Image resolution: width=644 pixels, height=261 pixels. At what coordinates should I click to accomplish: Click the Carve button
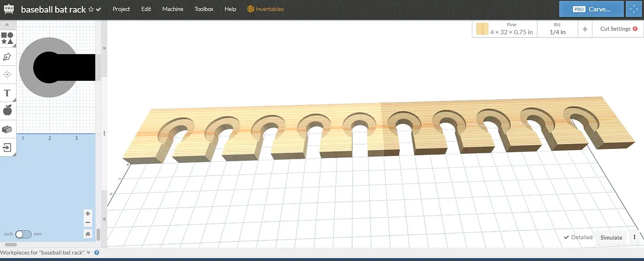tap(591, 9)
